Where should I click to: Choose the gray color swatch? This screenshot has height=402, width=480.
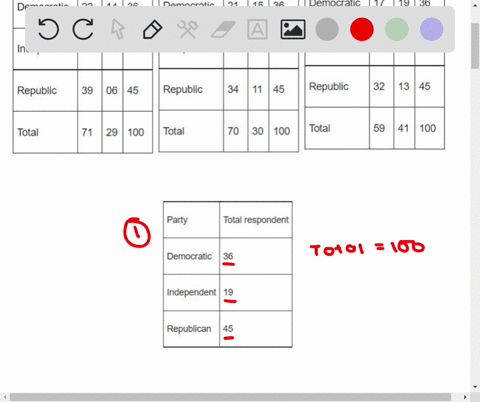pos(327,29)
